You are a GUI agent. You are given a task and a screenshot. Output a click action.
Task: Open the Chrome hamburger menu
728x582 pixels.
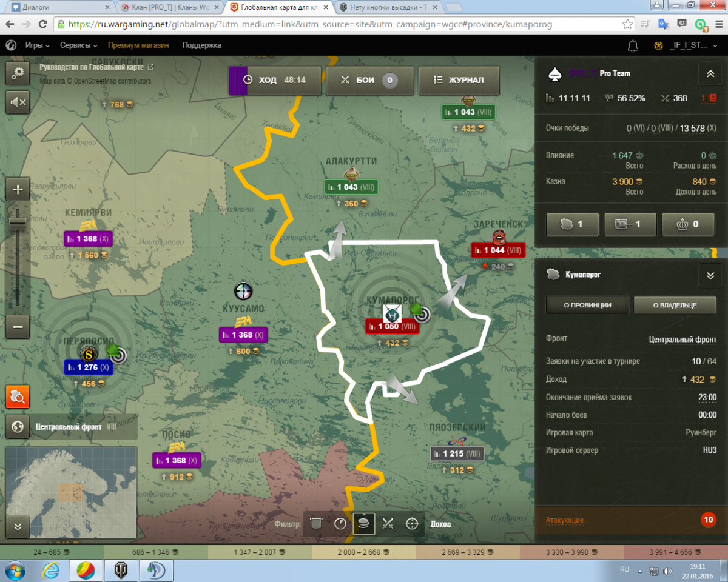click(718, 25)
